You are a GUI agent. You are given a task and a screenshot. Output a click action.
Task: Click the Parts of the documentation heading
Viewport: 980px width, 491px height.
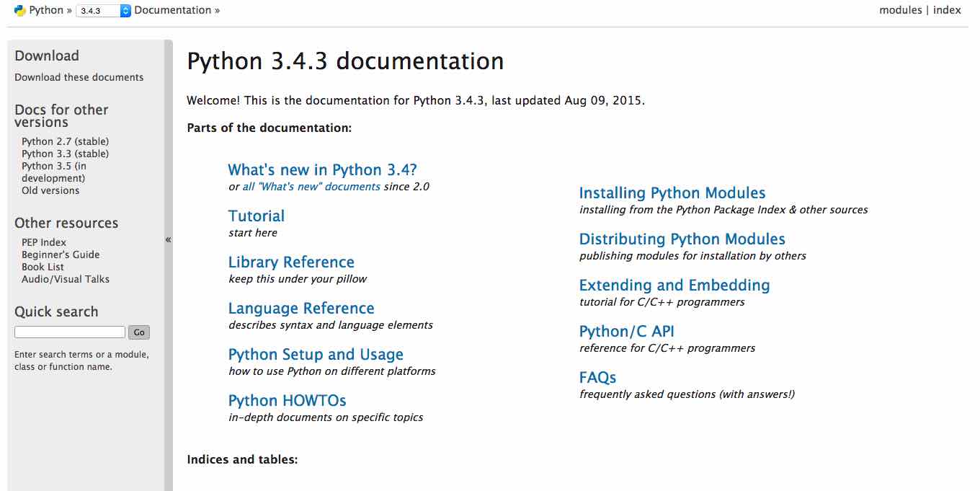pos(269,128)
